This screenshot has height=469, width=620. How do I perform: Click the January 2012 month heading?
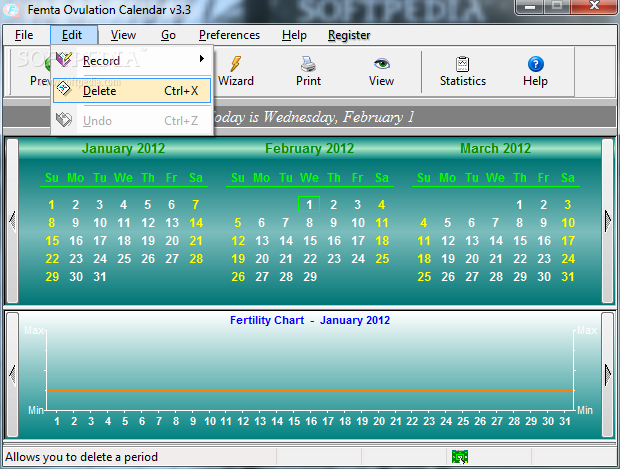click(123, 148)
